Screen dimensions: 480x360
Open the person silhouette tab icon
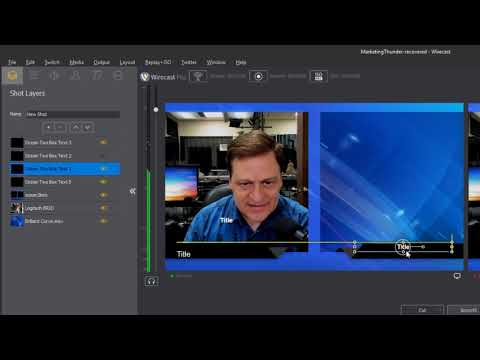76,75
